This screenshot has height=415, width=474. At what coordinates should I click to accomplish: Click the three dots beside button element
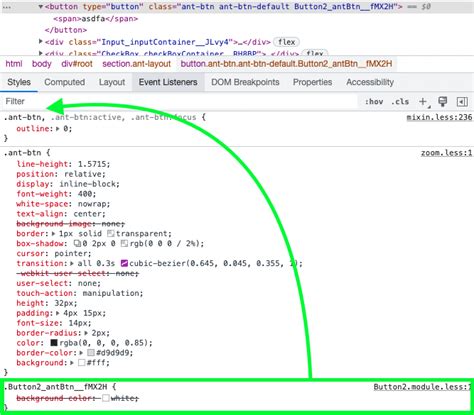(6, 6)
